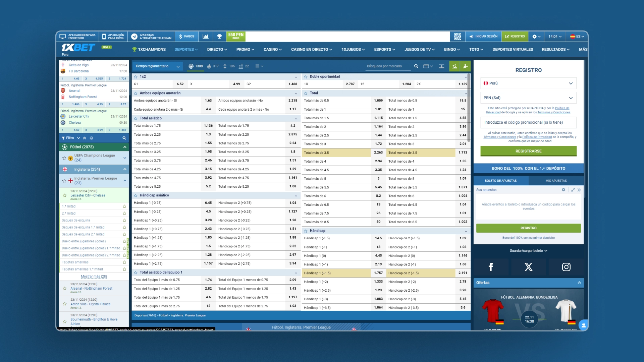Click the REGISTRO button in top bar
Viewport: 644px width, 362px height.
pos(515,37)
